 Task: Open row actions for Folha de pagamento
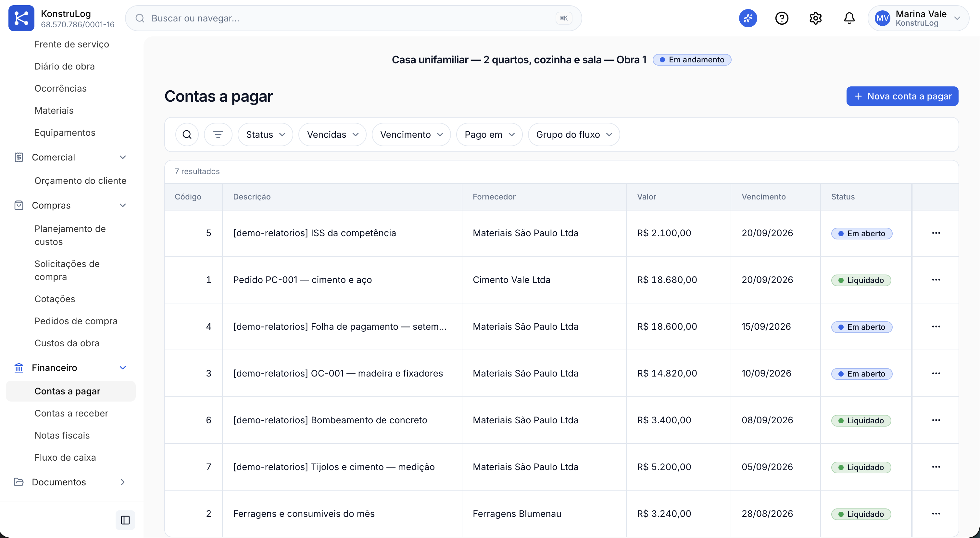pyautogui.click(x=936, y=327)
